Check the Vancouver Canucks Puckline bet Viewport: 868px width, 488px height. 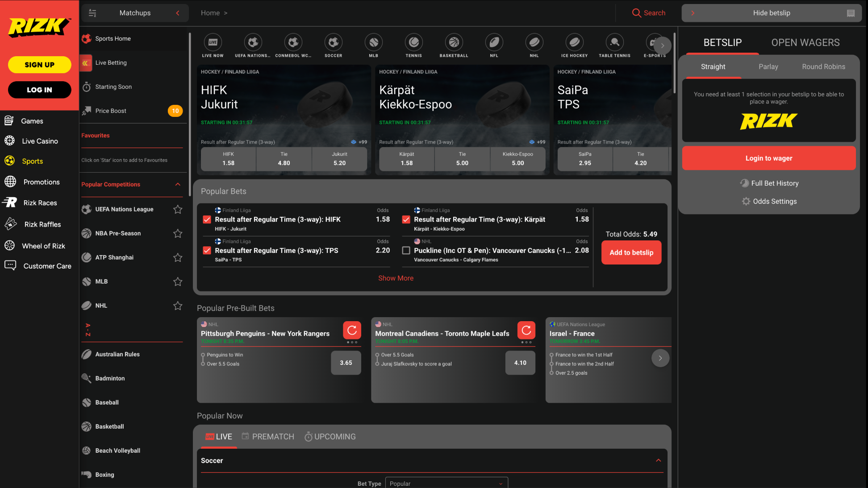click(x=406, y=250)
